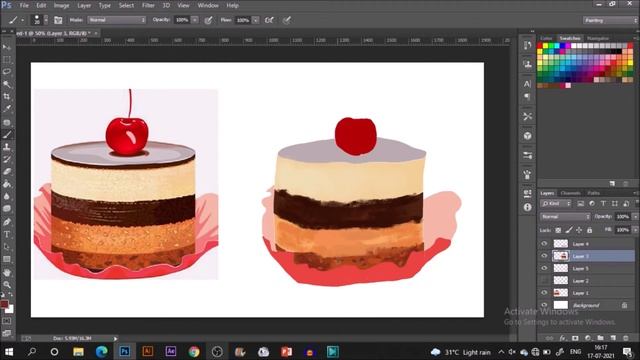This screenshot has width=640, height=360.
Task: Open the layer Opacity arrow in Layers panel
Action: click(x=635, y=217)
